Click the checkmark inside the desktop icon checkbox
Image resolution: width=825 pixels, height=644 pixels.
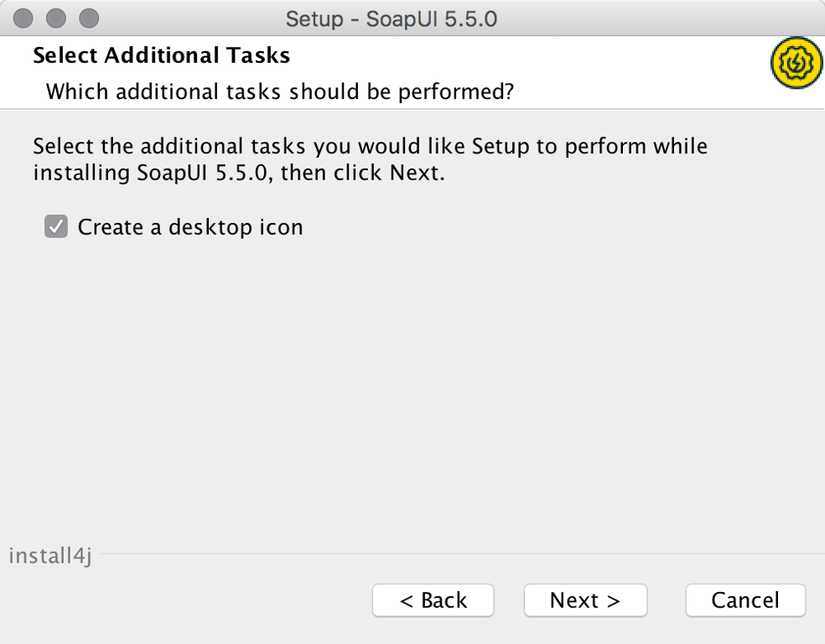(x=55, y=226)
